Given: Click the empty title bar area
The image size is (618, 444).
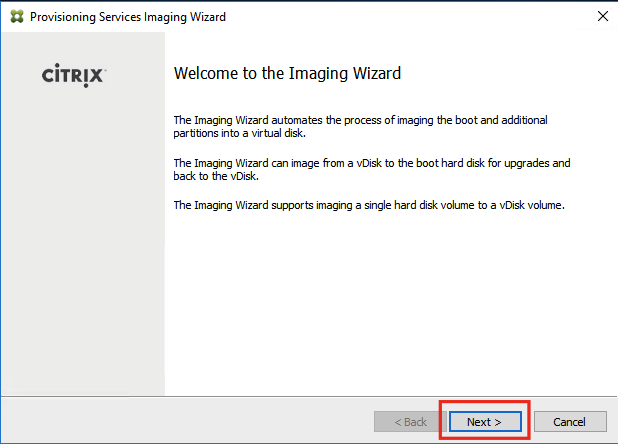Looking at the screenshot, I should pos(410,17).
